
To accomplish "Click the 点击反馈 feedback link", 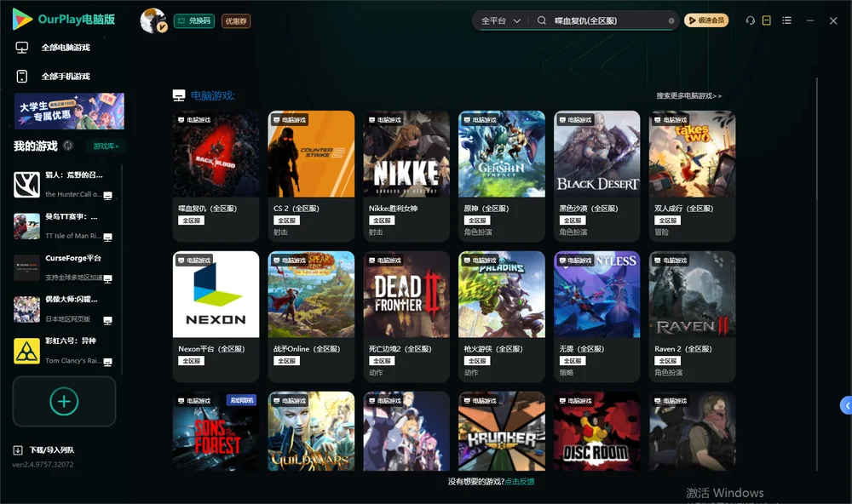I will 520,481.
